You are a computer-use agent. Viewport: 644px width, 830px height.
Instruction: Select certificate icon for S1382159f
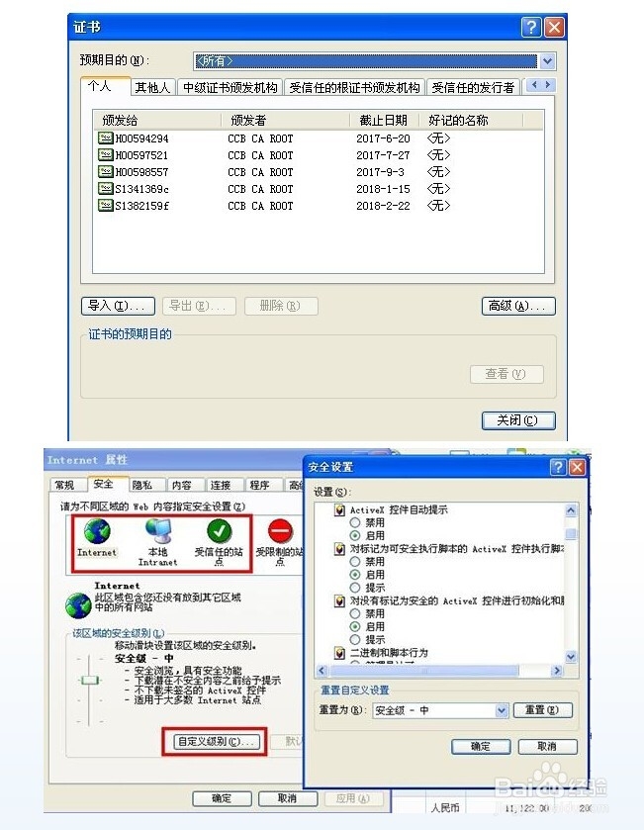coord(105,206)
